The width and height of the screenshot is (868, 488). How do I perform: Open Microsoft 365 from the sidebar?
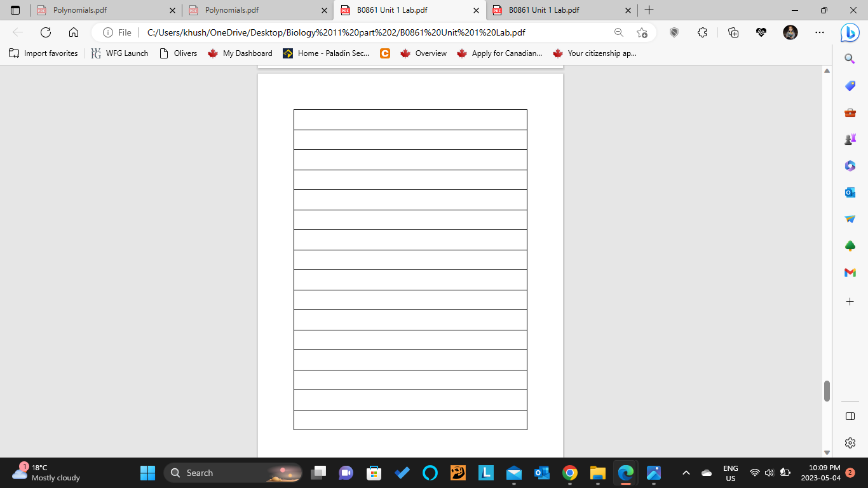(x=850, y=166)
